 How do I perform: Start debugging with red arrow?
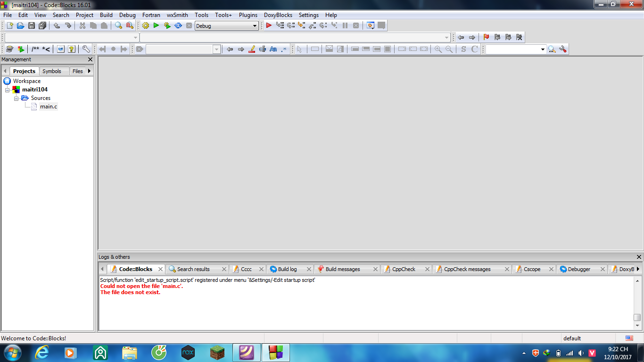click(x=269, y=25)
